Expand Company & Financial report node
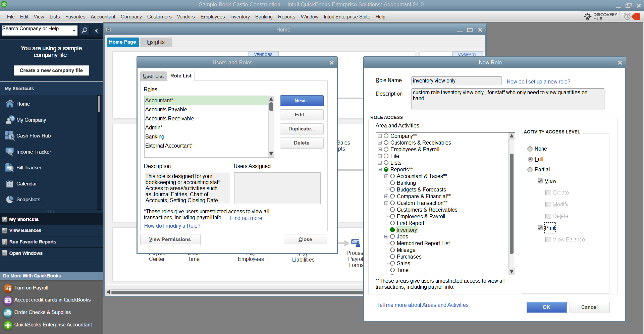 tap(386, 197)
